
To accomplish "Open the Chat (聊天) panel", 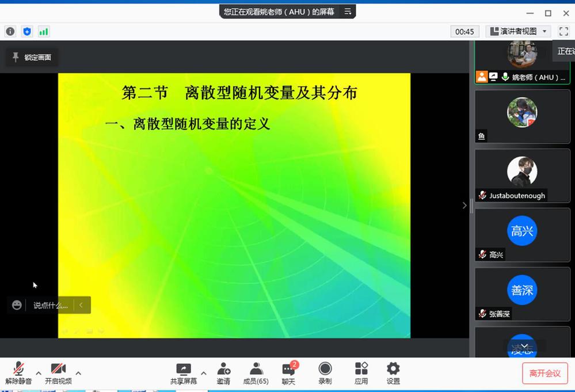I will click(x=288, y=373).
